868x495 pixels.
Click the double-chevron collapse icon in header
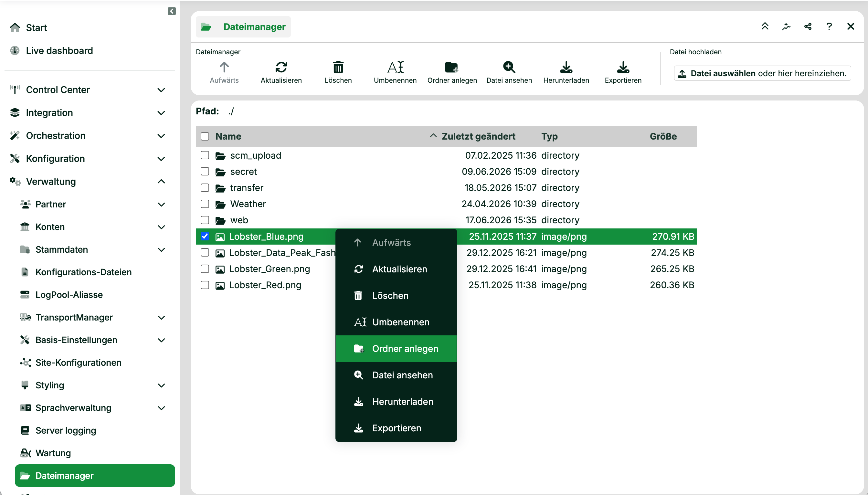pyautogui.click(x=765, y=26)
